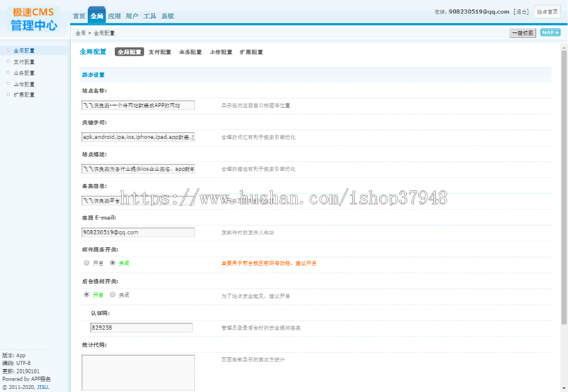Open the JISU link in the footer
The height and width of the screenshot is (392, 568).
(43, 387)
